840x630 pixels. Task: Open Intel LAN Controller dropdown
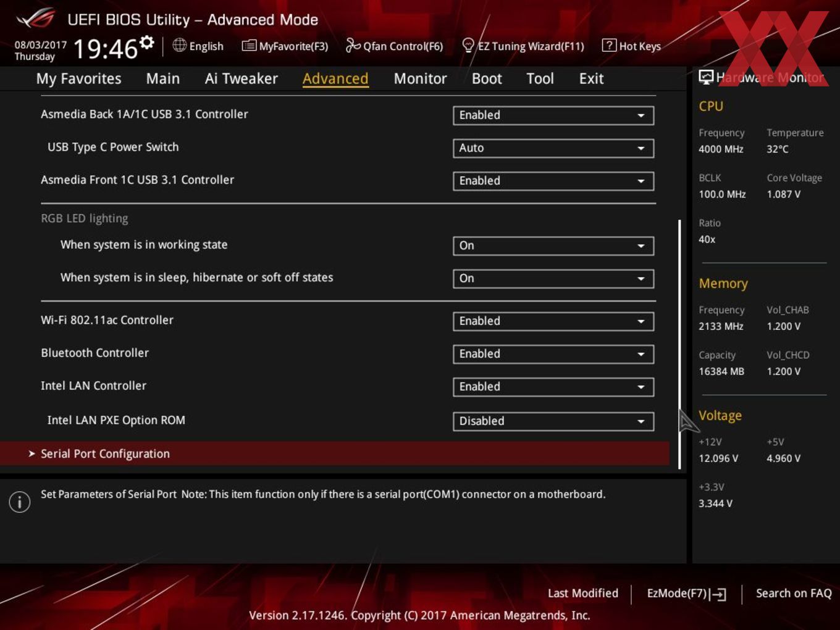[x=553, y=387]
